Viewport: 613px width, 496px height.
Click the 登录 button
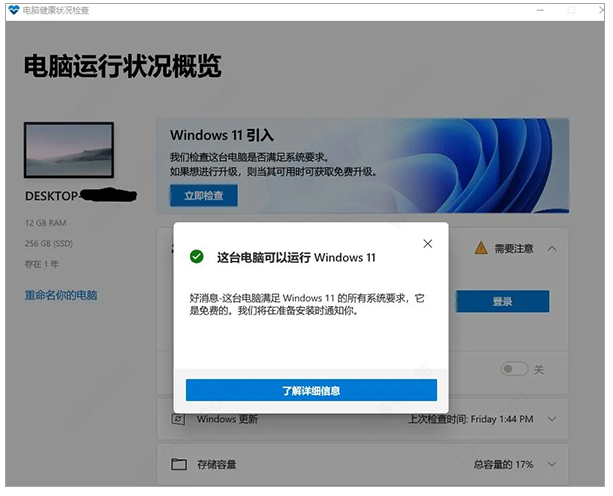(502, 301)
